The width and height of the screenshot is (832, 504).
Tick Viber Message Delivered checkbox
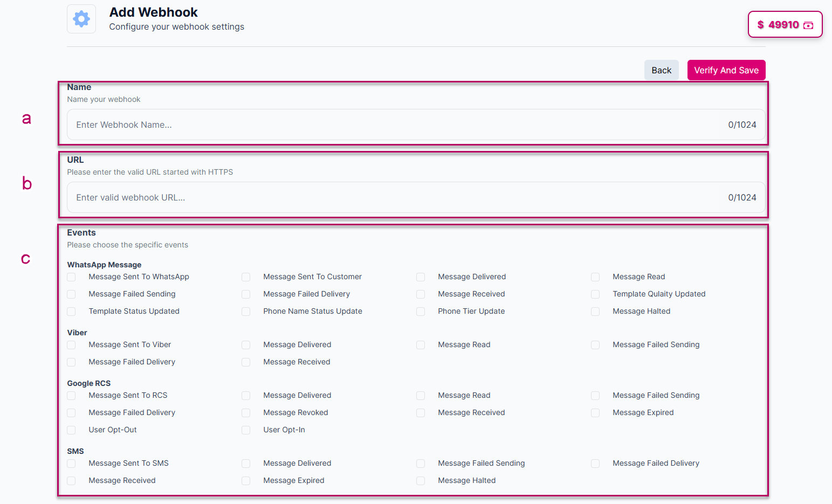tap(246, 345)
